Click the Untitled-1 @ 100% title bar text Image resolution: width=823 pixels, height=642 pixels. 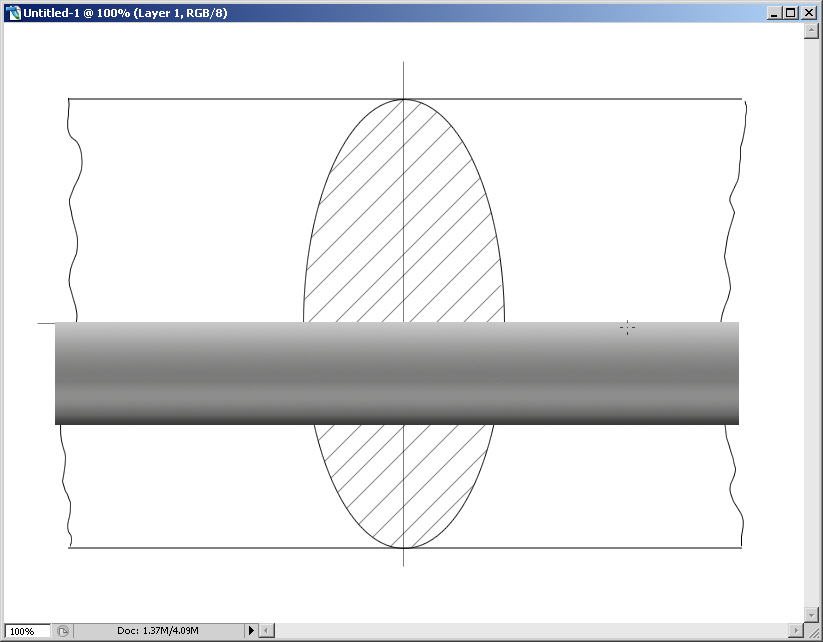(x=125, y=13)
